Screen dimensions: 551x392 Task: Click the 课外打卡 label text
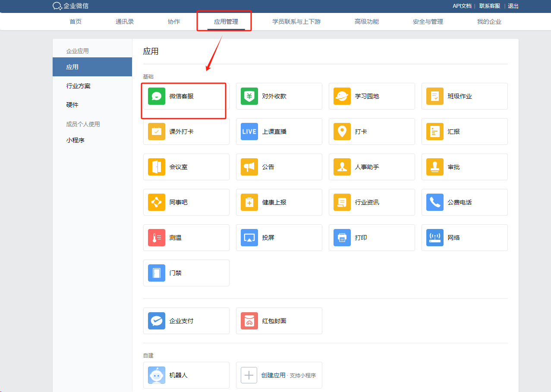tap(182, 132)
